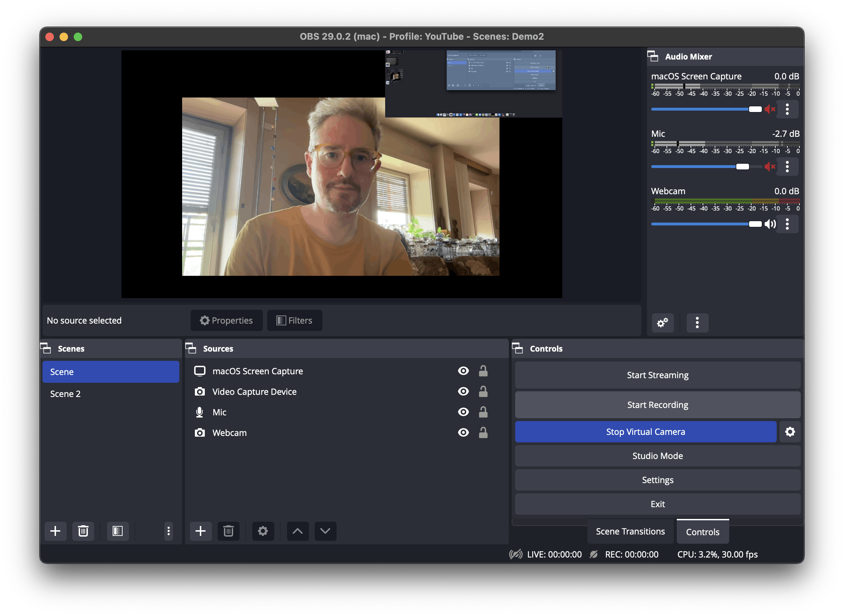Click the source configure gear icon
Image resolution: width=844 pixels, height=616 pixels.
(x=262, y=531)
